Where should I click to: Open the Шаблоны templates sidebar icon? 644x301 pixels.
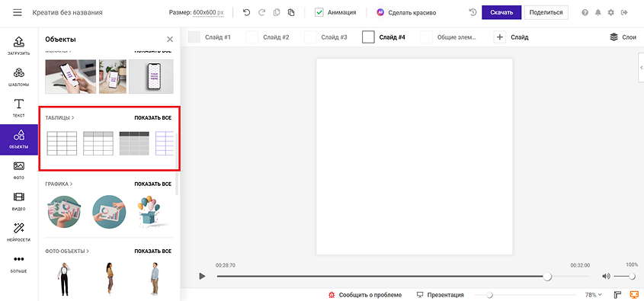click(19, 76)
